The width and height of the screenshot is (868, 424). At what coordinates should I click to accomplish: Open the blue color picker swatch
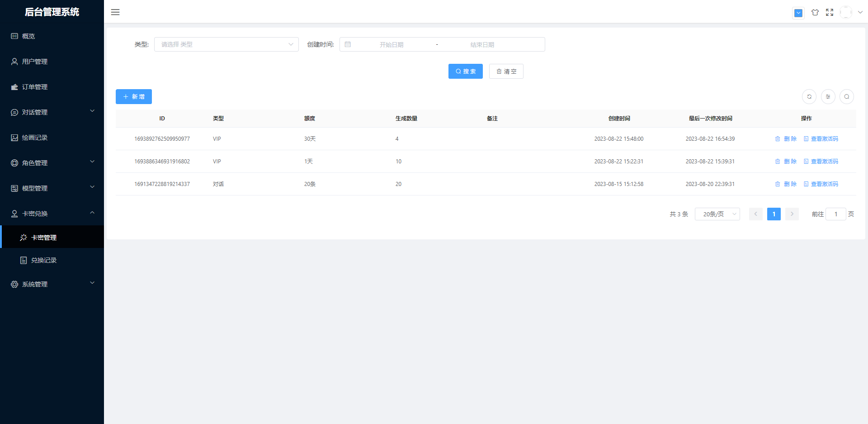click(x=798, y=13)
